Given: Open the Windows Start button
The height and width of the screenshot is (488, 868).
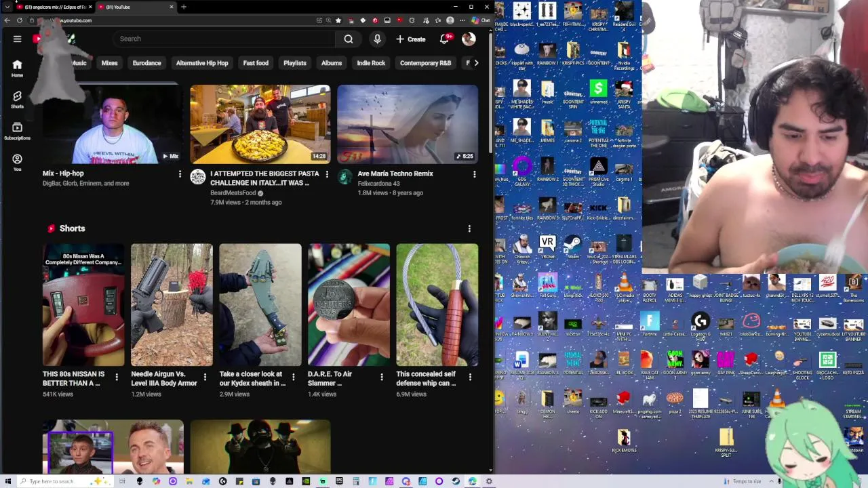Looking at the screenshot, I should click(7, 481).
